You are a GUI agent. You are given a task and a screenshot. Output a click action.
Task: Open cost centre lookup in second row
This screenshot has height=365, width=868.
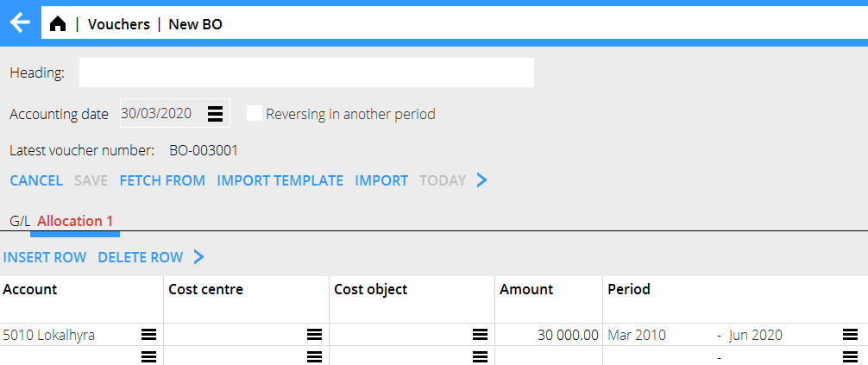tap(314, 356)
